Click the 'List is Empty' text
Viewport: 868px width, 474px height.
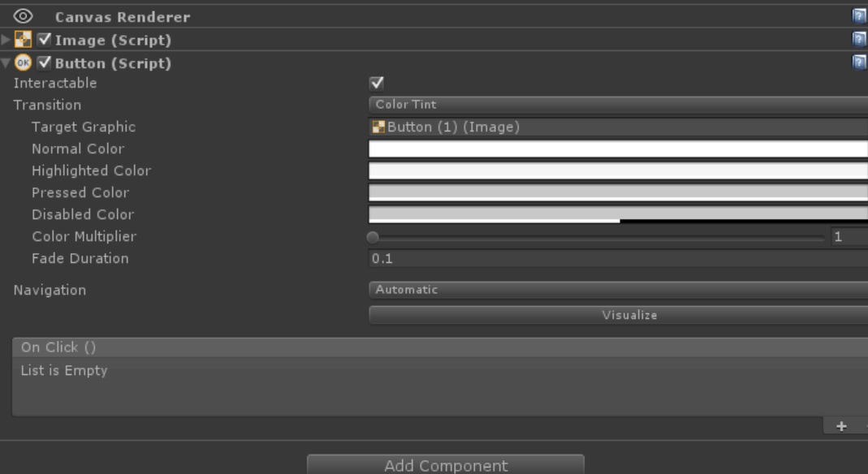tap(64, 371)
